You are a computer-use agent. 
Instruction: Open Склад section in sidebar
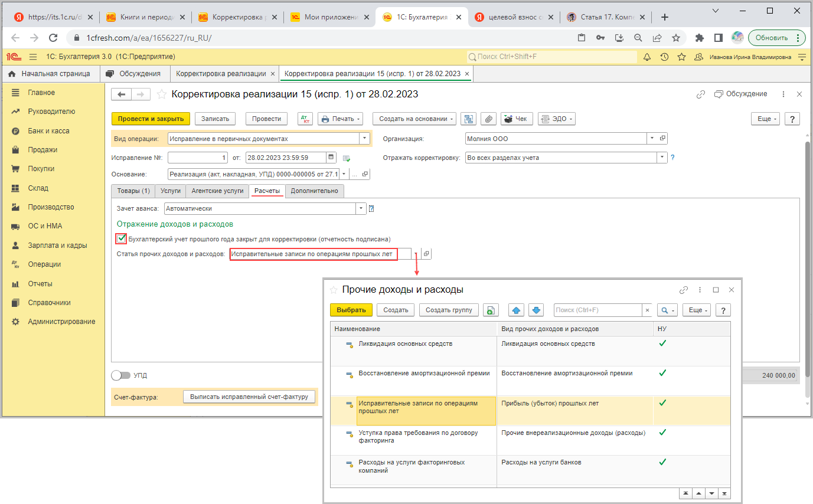[x=38, y=188]
